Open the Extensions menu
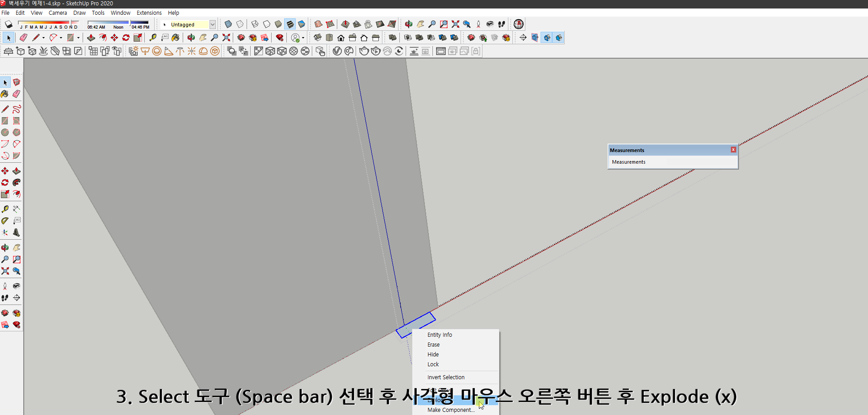 coord(149,13)
